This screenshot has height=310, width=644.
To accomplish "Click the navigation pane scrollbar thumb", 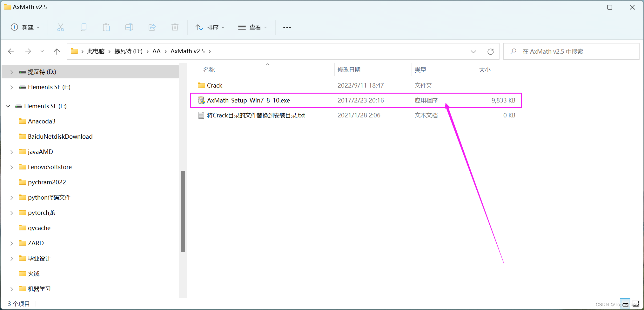I will click(x=183, y=211).
